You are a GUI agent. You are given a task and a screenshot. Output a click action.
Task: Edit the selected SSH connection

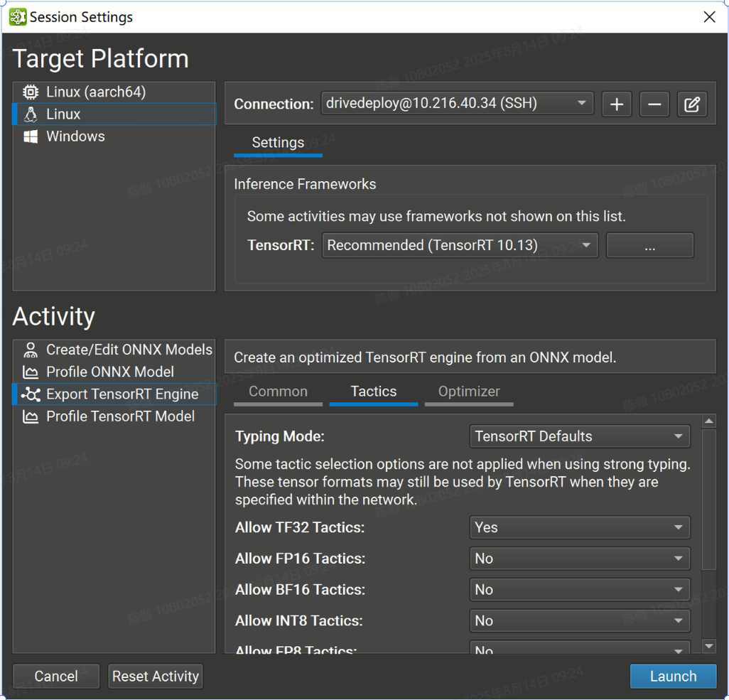[x=692, y=104]
